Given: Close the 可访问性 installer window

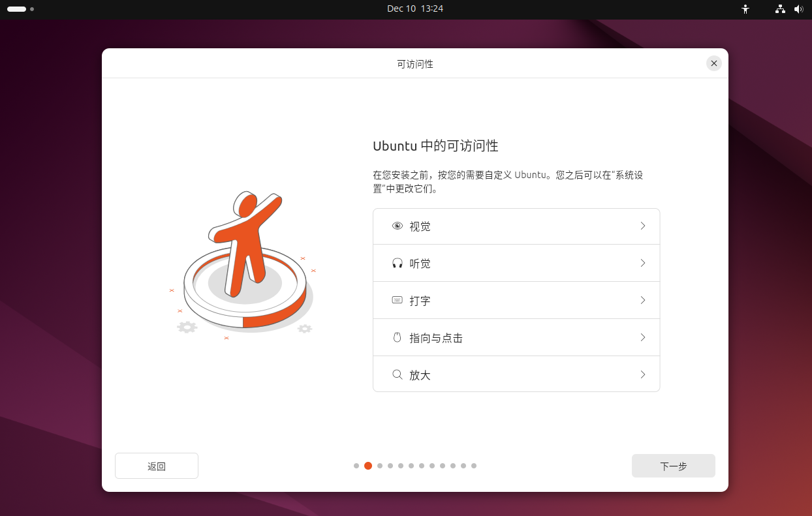Looking at the screenshot, I should (x=714, y=63).
